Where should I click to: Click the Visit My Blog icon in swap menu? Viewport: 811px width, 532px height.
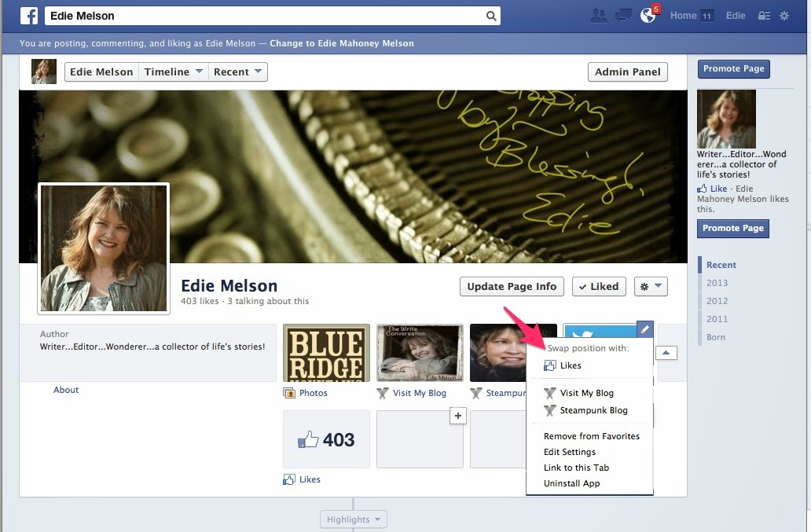[550, 394]
